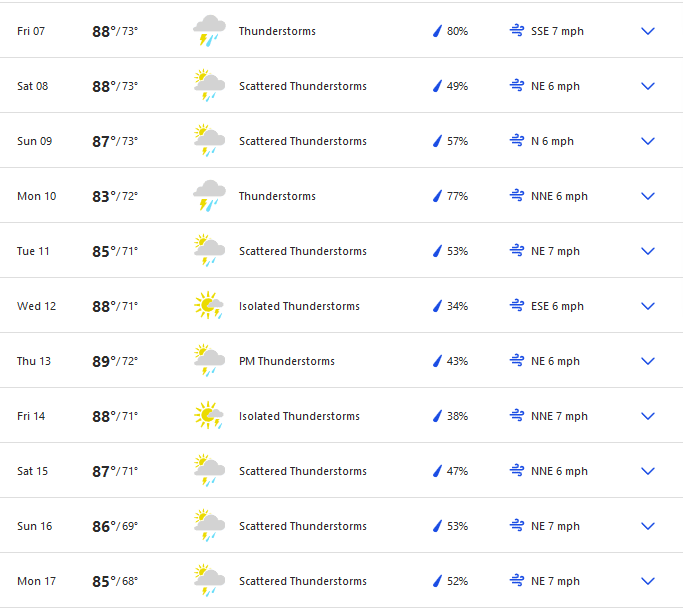This screenshot has width=683, height=610.
Task: Click the raindrop precipitation icon for Sat 08
Action: click(x=437, y=86)
